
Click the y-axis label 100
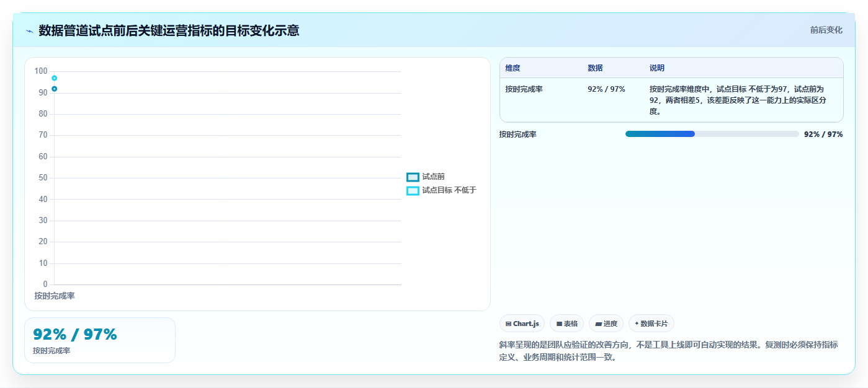pos(41,71)
